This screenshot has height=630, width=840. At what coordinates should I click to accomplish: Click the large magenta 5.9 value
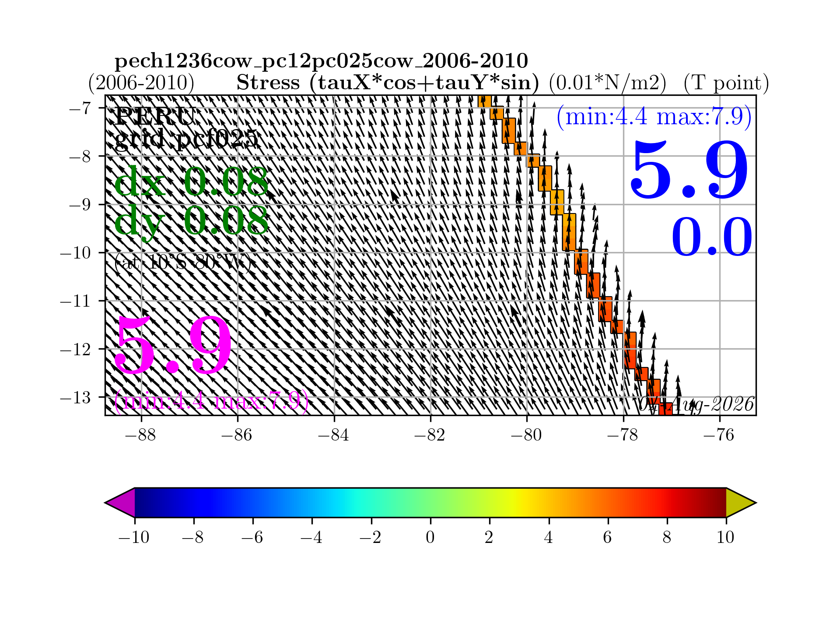[173, 346]
